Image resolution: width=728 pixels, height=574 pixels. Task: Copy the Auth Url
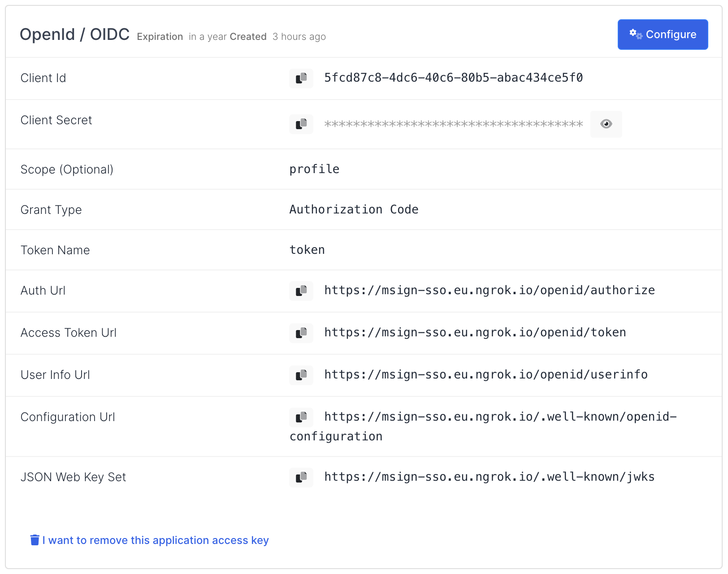[301, 291]
